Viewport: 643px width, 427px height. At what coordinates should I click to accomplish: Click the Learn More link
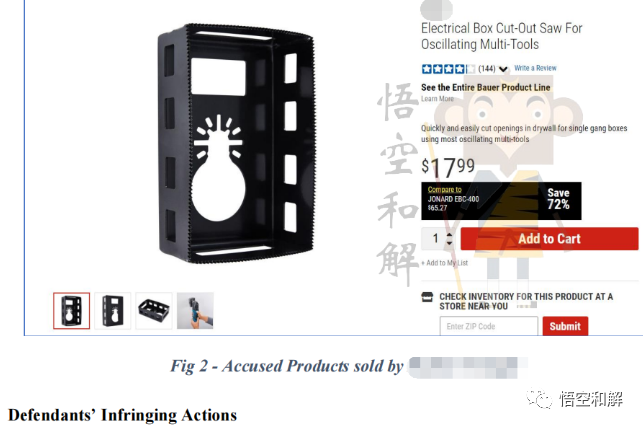coord(437,99)
